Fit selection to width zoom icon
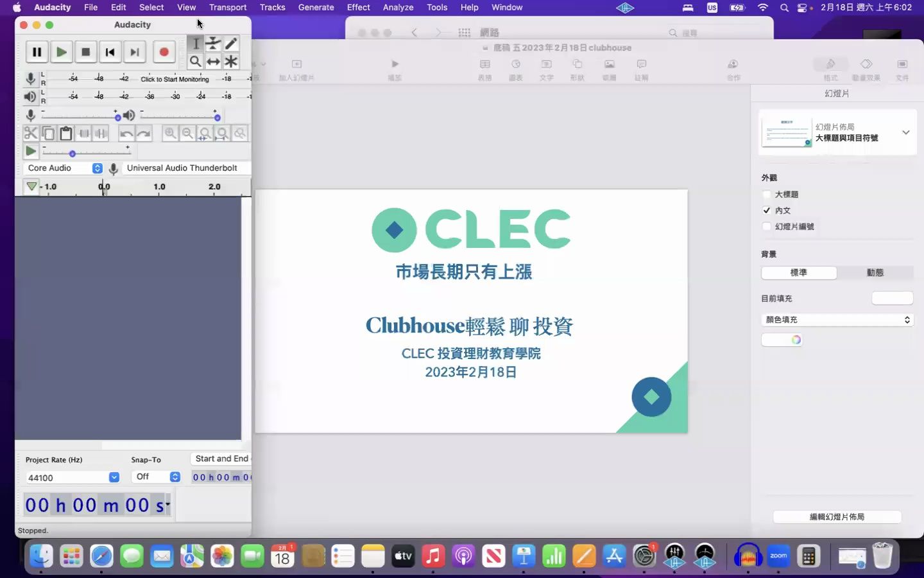924x578 pixels. 205,133
